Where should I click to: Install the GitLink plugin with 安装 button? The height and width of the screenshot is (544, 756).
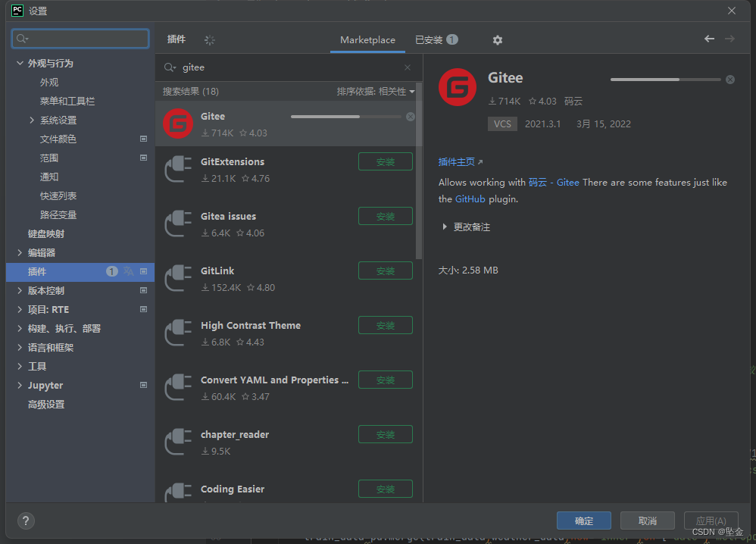click(385, 270)
